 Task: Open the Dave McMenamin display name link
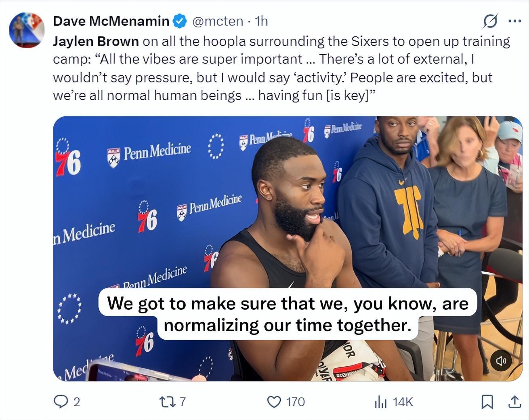tap(111, 21)
